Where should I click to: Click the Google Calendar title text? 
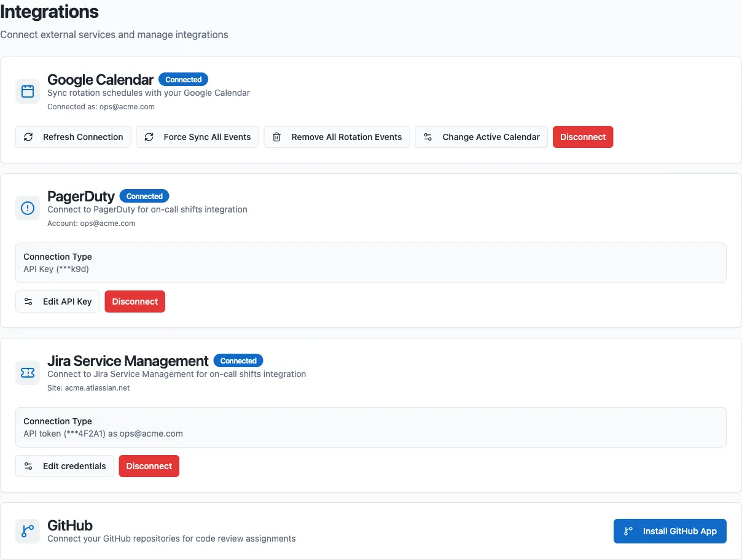100,80
